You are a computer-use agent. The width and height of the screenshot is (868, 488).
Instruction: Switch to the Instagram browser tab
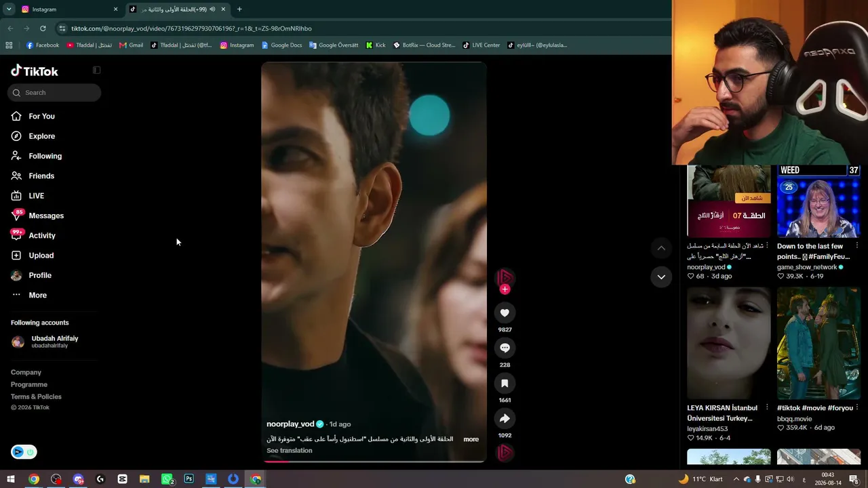69,9
